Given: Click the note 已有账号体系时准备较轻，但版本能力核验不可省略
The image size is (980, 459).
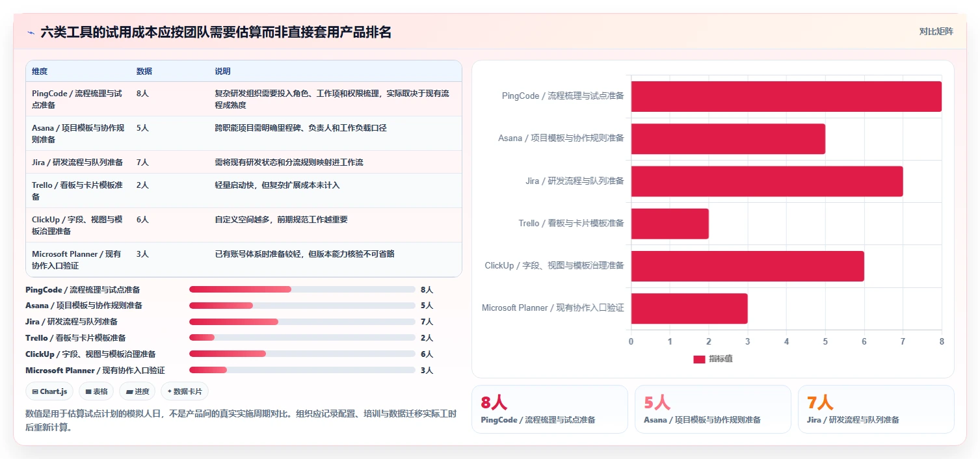Looking at the screenshot, I should (x=304, y=254).
